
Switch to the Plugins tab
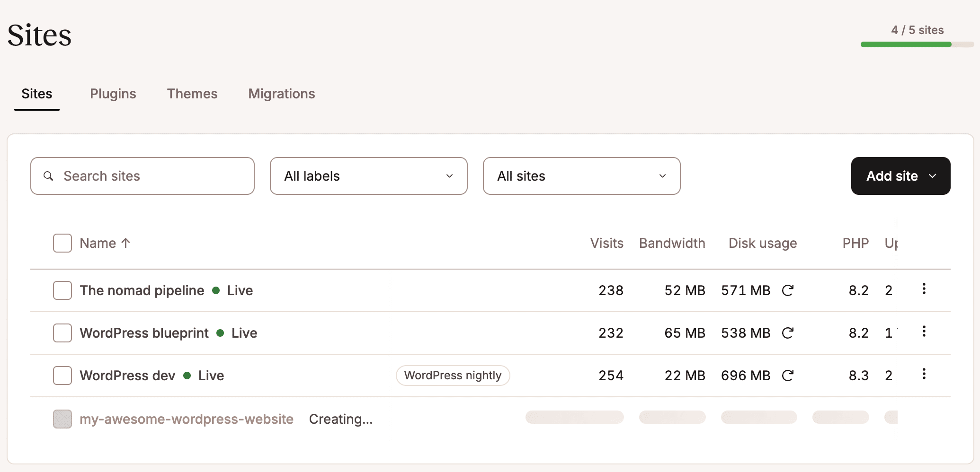pyautogui.click(x=113, y=94)
